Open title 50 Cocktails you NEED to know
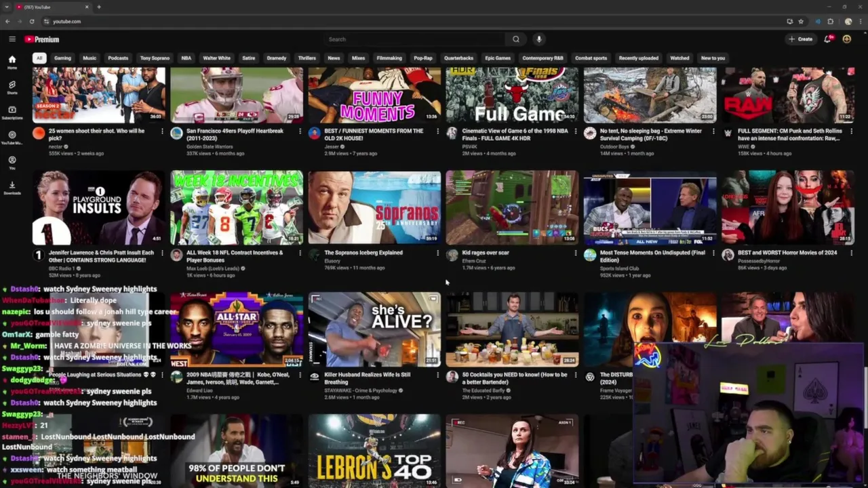The width and height of the screenshot is (868, 488). pos(515,378)
